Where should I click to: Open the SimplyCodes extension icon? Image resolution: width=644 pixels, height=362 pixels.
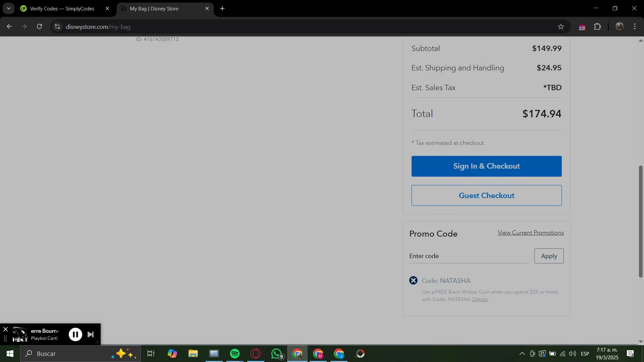(x=582, y=27)
